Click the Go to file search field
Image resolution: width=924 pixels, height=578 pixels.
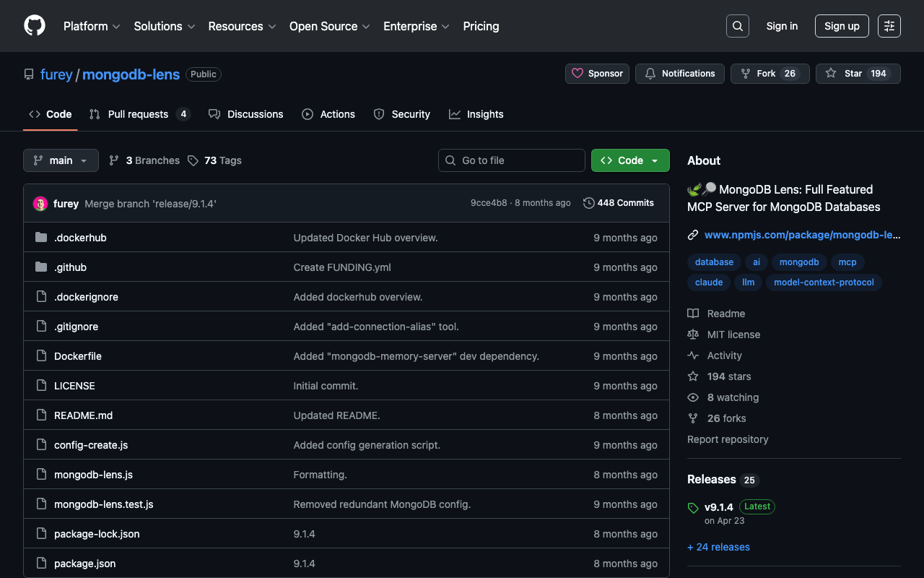coord(511,160)
